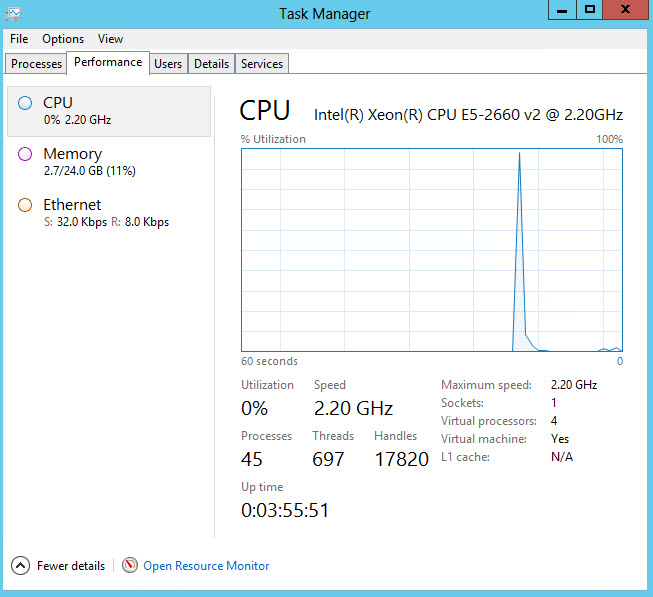
Task: Open the Options menu
Action: click(63, 39)
